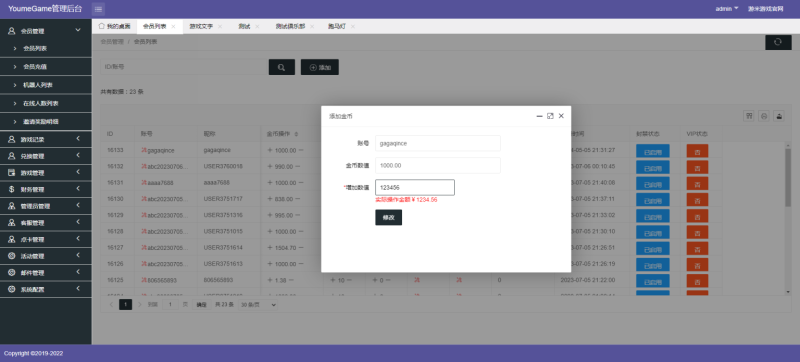Click page number 1 in pagination
800x362 pixels.
pos(126,304)
